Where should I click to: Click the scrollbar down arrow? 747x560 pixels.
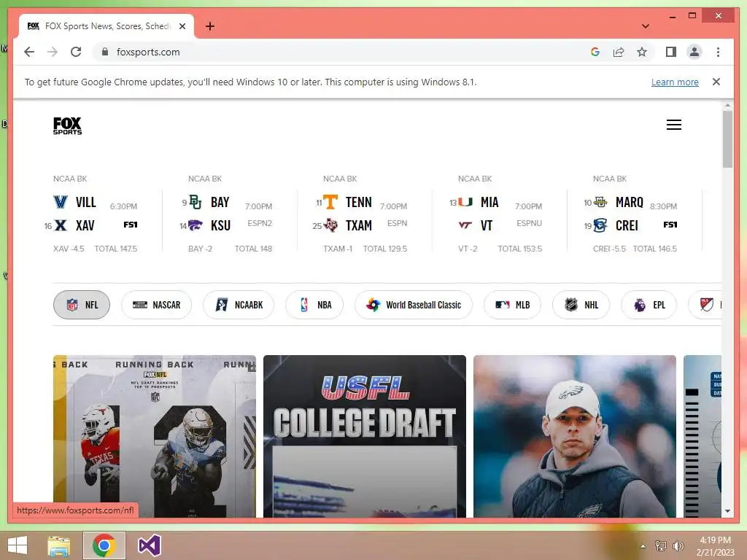click(727, 511)
